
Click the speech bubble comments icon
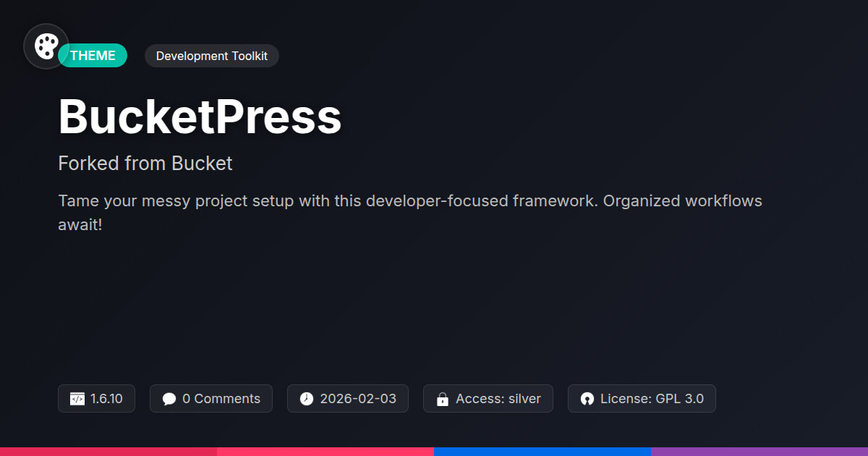(169, 399)
